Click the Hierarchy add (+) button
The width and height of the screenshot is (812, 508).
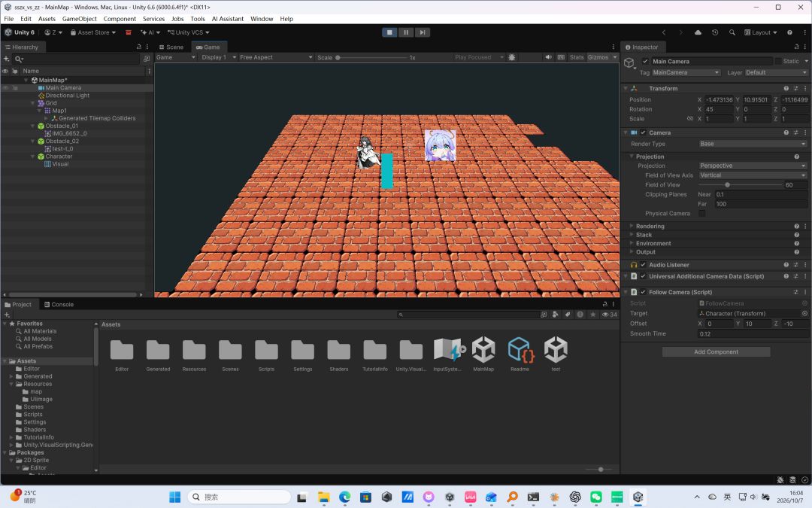pyautogui.click(x=7, y=59)
